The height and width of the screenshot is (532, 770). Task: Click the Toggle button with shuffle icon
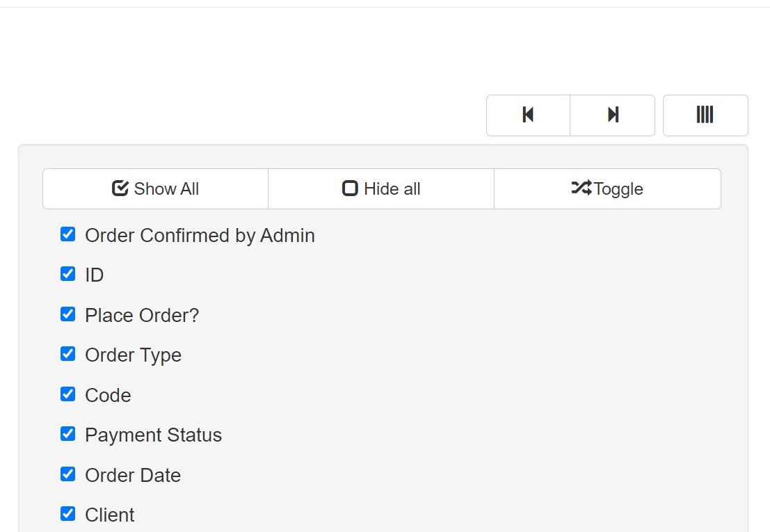[607, 189]
